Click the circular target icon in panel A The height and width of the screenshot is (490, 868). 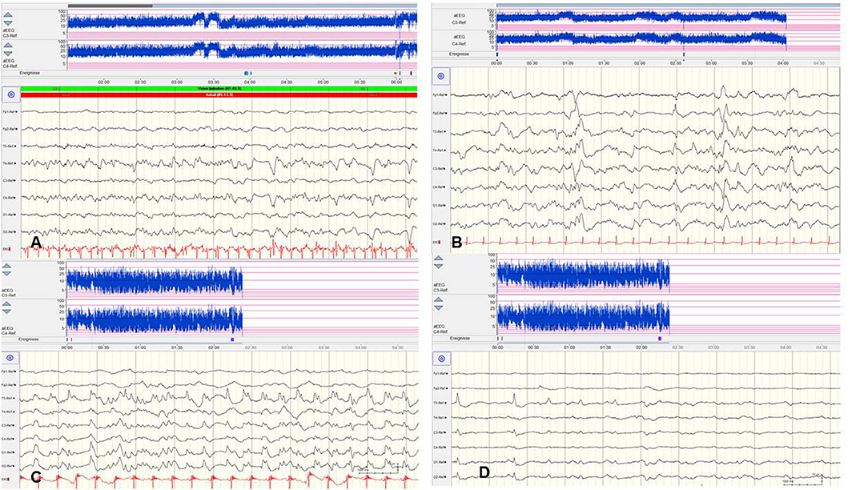point(10,94)
